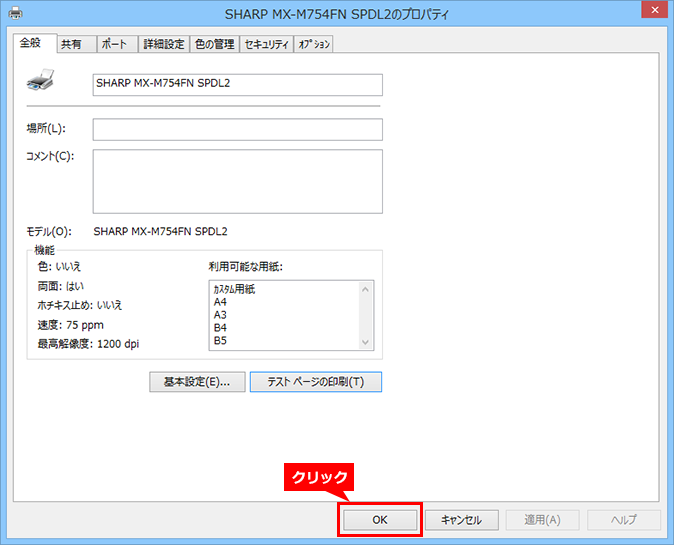Image resolution: width=674 pixels, height=545 pixels.
Task: Click the キャンセル button
Action: [462, 520]
